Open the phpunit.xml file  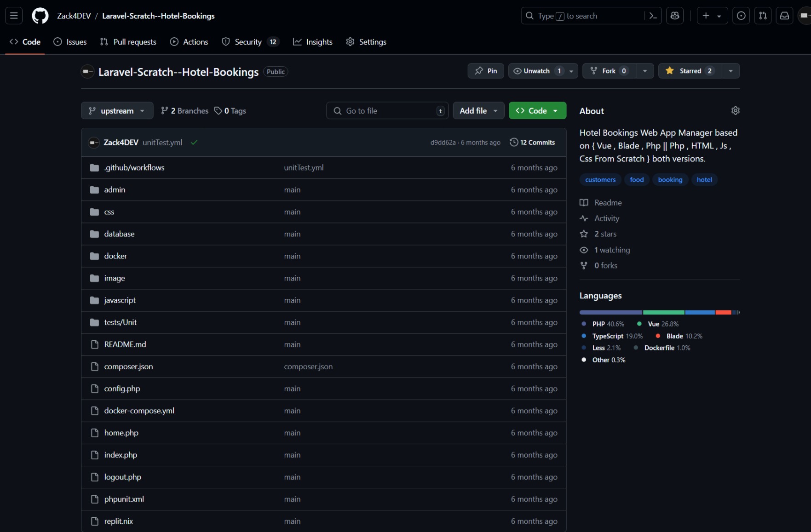point(124,499)
